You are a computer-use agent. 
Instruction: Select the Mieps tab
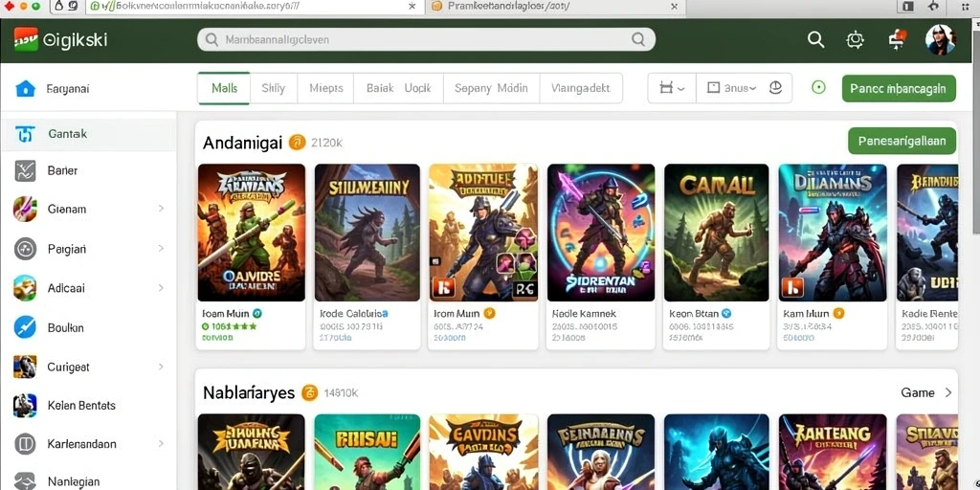coord(325,88)
